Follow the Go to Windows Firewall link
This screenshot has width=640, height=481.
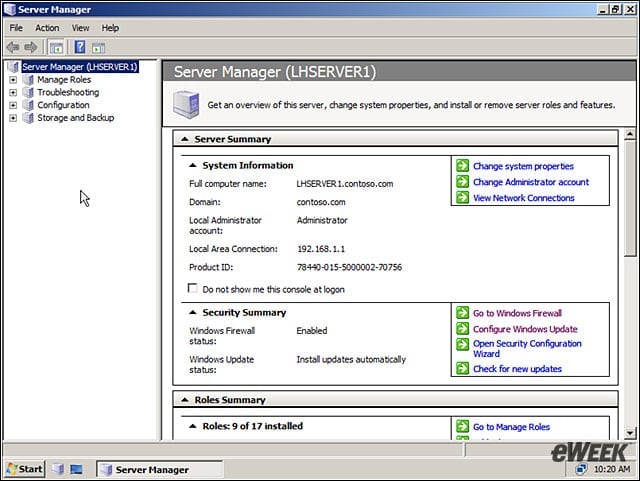(517, 313)
